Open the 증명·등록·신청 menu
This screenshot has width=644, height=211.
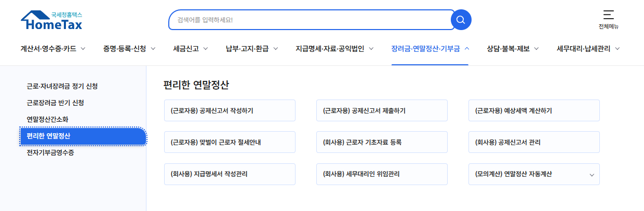[125, 49]
